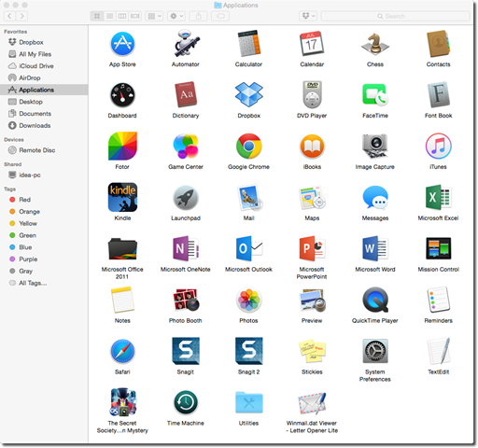This screenshot has height=448, width=478.
Task: Select the Microsoft Outlook icon
Action: pyautogui.click(x=249, y=249)
